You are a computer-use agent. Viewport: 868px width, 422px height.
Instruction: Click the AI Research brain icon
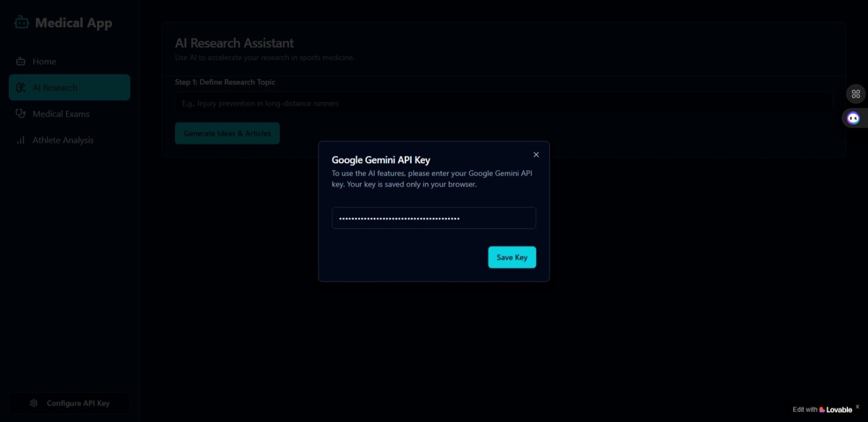(x=21, y=88)
